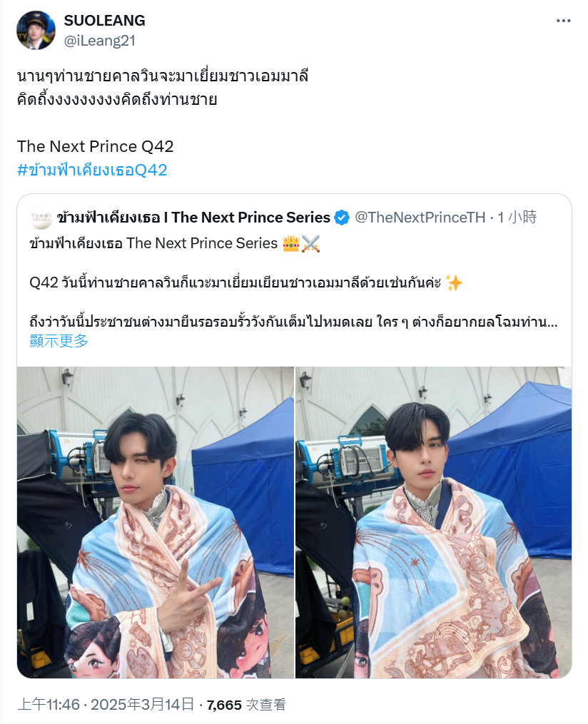
Task: Click the sparkles emoji in quoted text
Action: 454,282
